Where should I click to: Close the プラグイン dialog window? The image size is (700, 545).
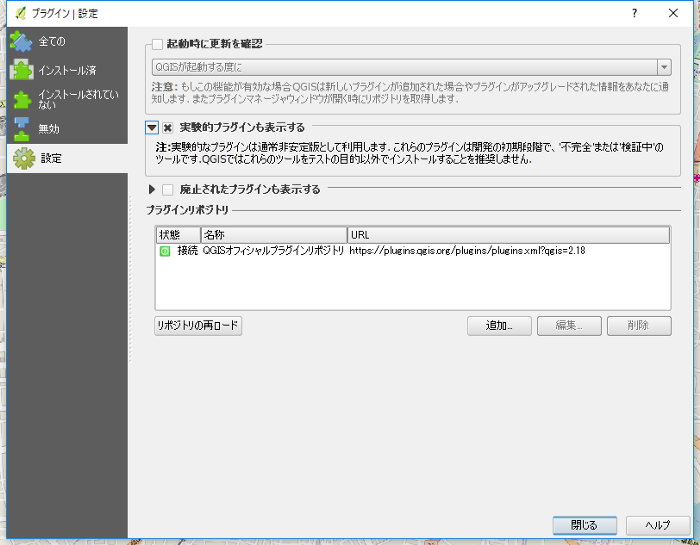(673, 13)
